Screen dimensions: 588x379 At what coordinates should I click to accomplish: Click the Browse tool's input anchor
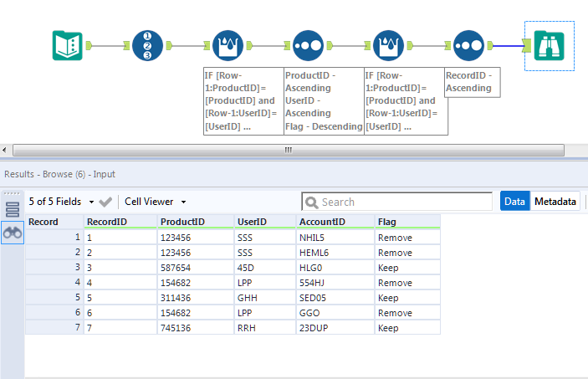point(527,46)
